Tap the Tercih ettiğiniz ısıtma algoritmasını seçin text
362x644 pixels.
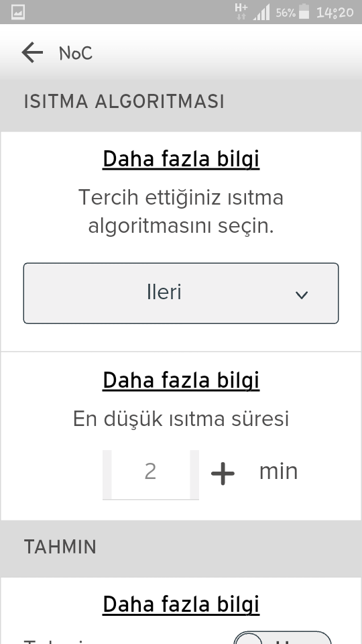(x=181, y=211)
